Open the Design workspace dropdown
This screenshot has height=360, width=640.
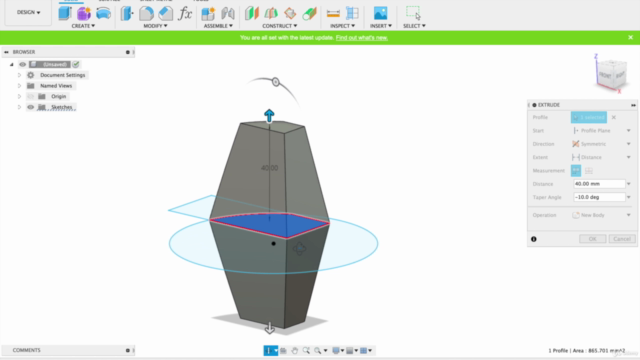pyautogui.click(x=28, y=12)
